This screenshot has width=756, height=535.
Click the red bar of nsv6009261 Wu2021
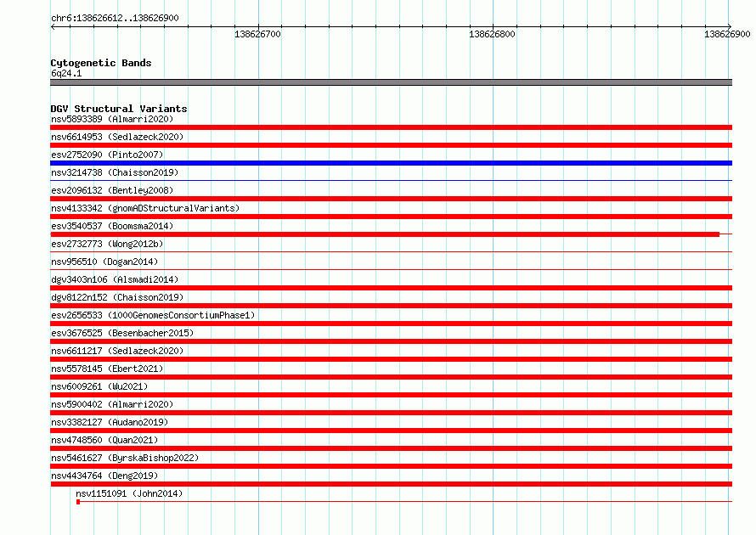(x=391, y=395)
